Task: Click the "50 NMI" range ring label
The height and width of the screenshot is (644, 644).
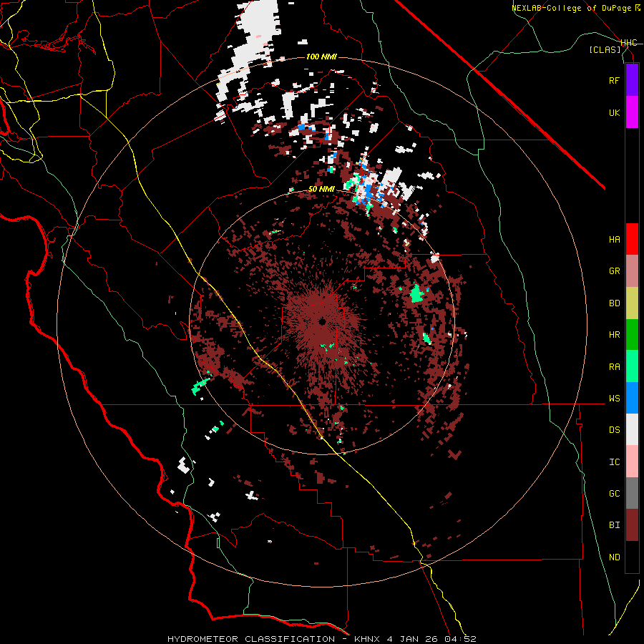Action: click(321, 189)
